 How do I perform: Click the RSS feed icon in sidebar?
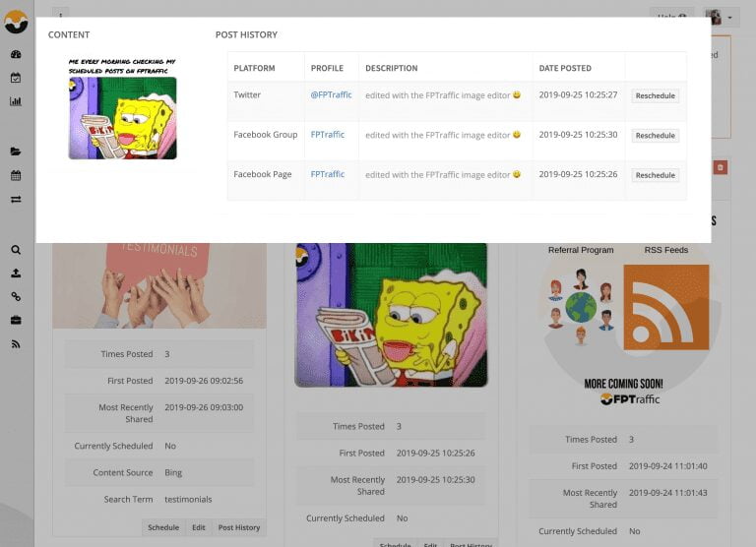tap(16, 344)
